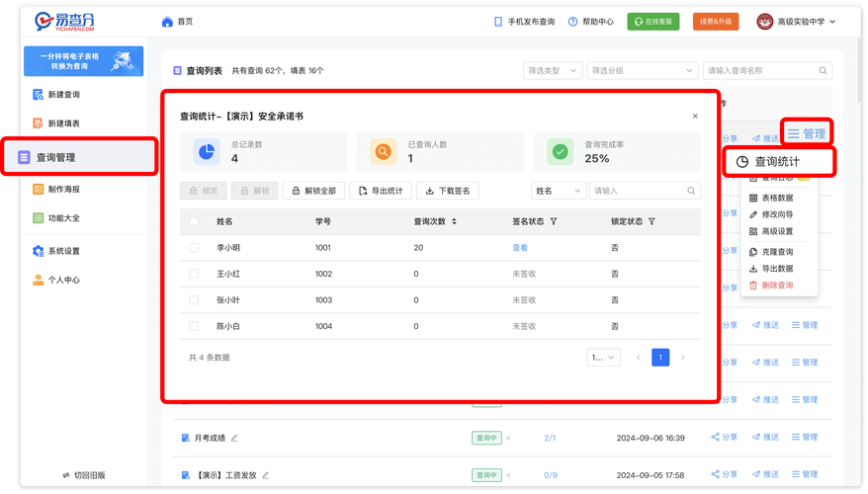Image resolution: width=868 pixels, height=494 pixels.
Task: Click the 锁定 button
Action: coord(204,191)
